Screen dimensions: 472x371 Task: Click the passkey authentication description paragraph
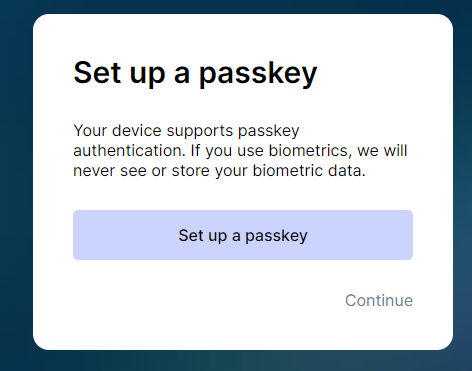click(240, 151)
